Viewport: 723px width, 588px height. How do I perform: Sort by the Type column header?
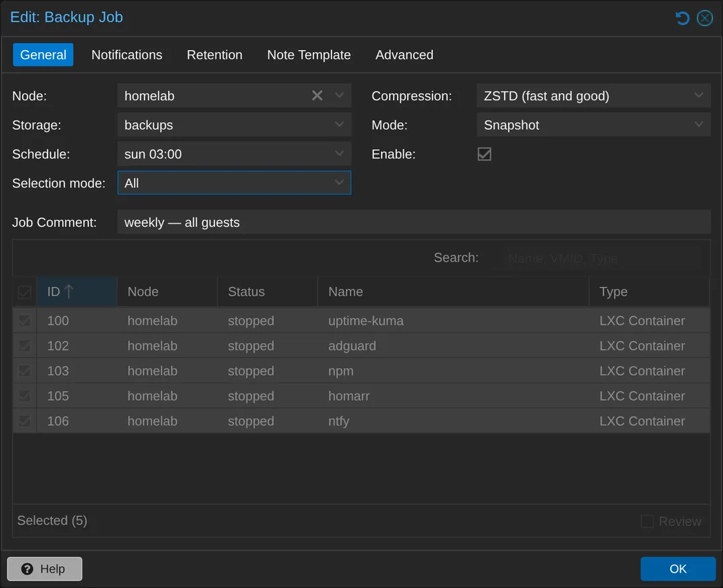click(x=649, y=292)
